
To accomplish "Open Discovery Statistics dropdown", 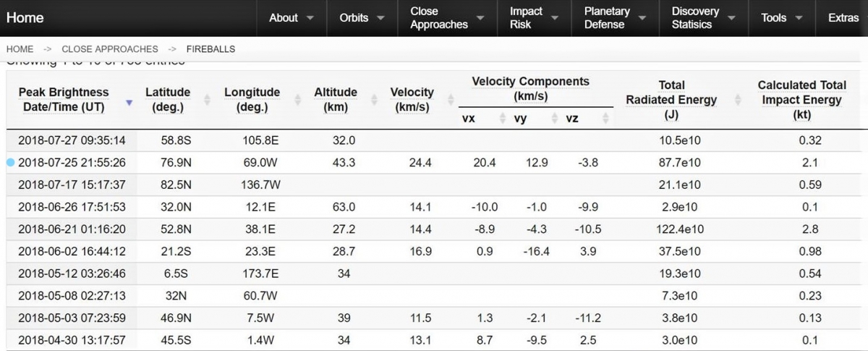I will click(x=703, y=18).
